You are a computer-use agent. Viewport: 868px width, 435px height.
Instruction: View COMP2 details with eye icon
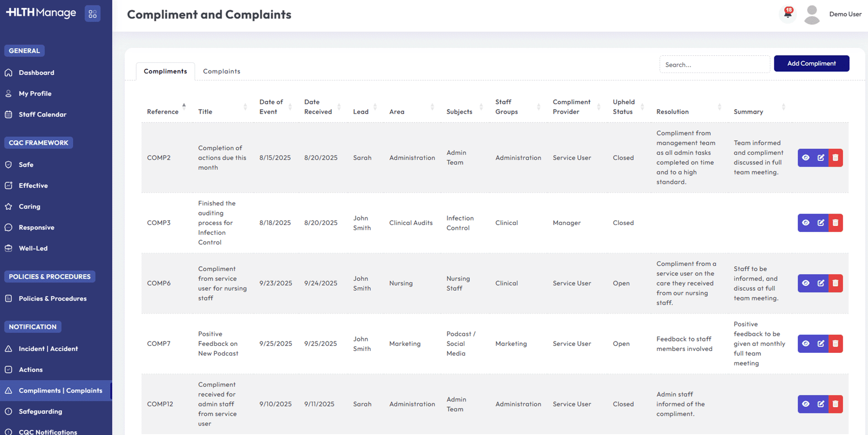point(805,158)
